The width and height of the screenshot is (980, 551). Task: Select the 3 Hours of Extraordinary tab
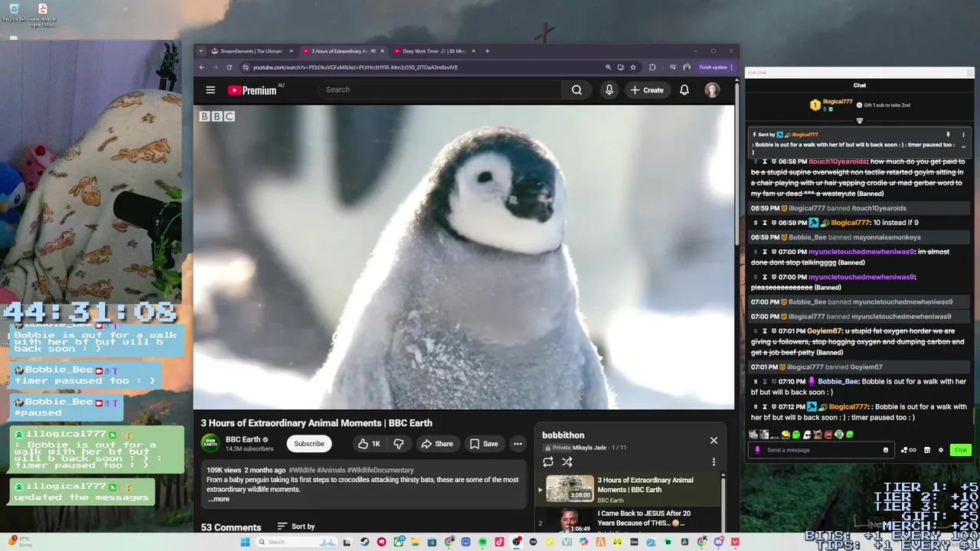click(x=338, y=51)
